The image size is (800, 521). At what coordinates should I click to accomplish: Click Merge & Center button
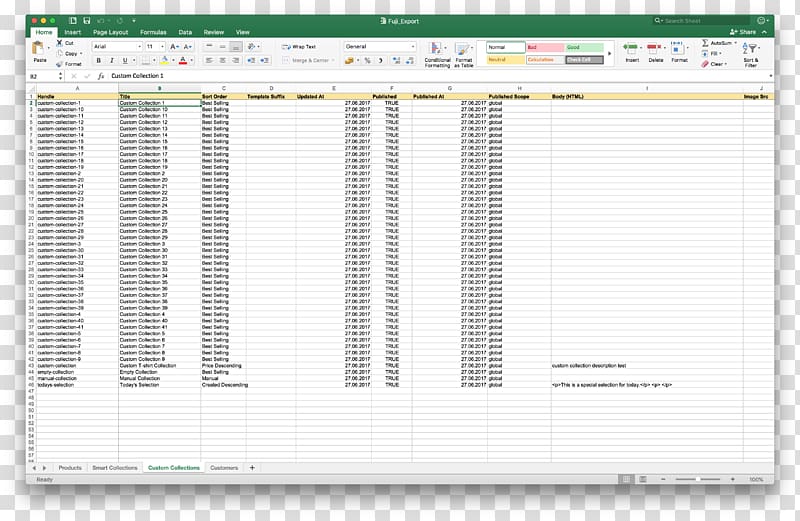pyautogui.click(x=308, y=60)
